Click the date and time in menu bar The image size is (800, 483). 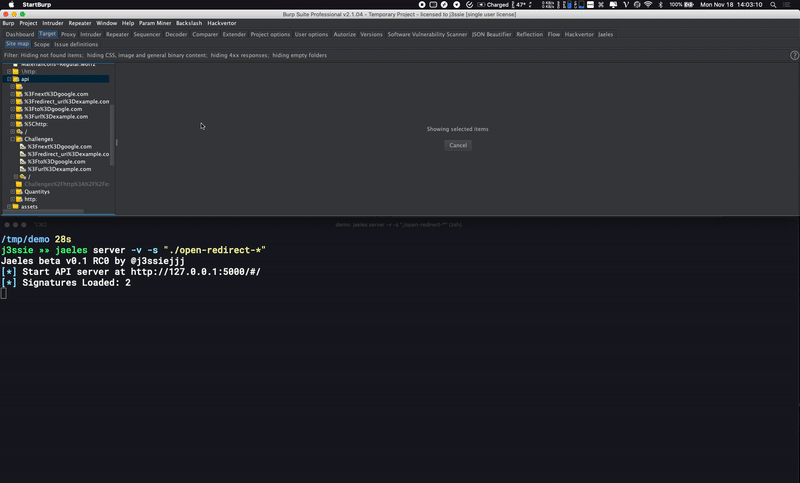click(731, 5)
